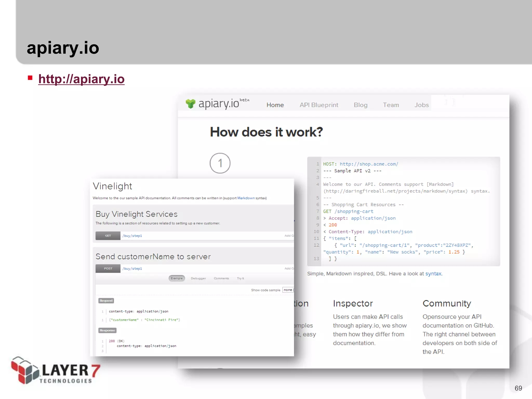532x399 pixels.
Task: Switch to the Comments tab
Action: tap(221, 278)
